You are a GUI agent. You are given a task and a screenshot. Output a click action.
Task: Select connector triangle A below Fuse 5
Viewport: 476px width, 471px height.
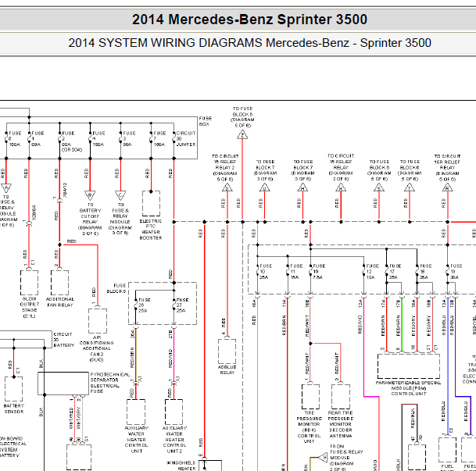(6, 188)
